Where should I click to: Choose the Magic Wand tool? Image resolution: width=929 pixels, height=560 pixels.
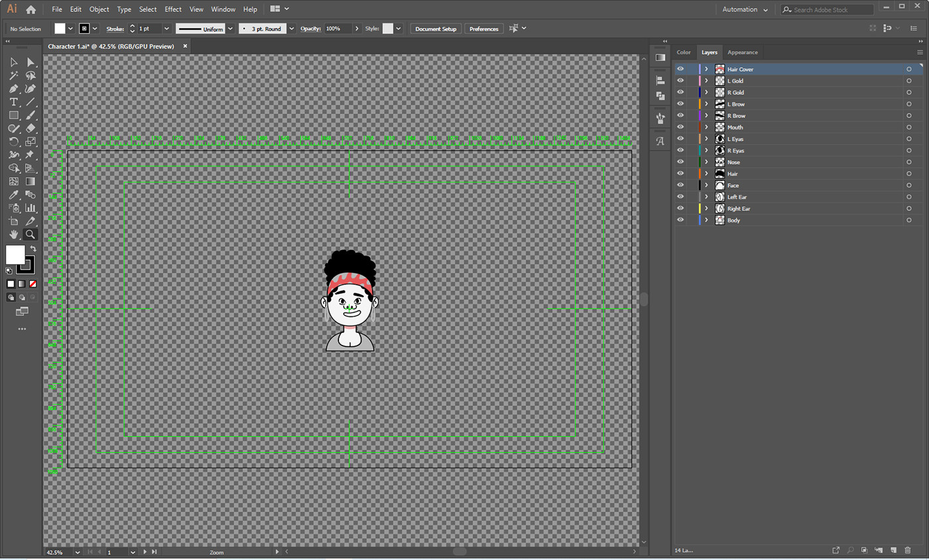[13, 75]
